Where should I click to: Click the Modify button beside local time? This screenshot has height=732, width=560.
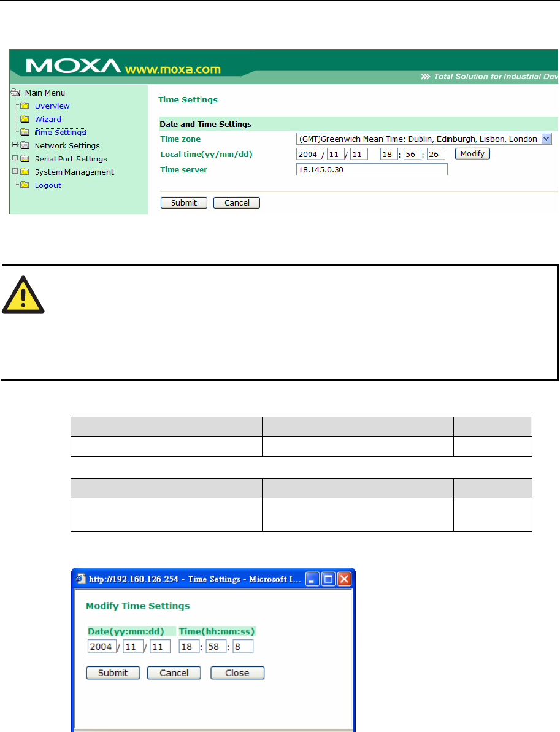point(472,153)
